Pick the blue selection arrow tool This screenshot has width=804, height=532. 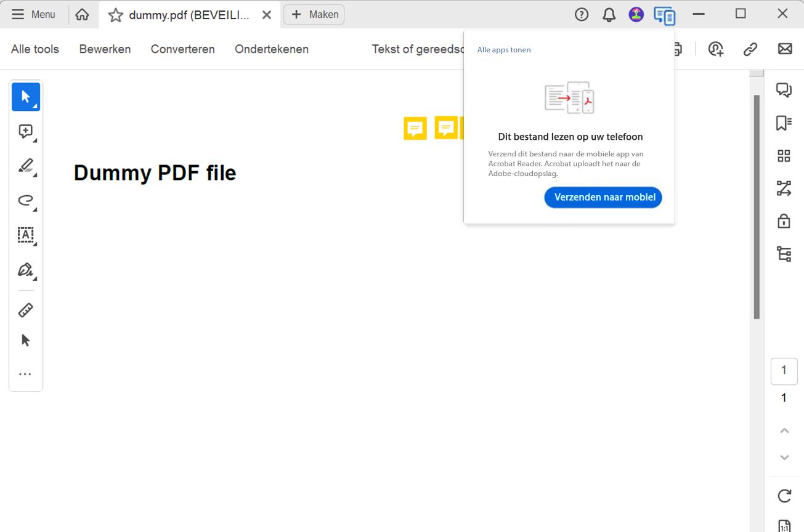pos(26,97)
